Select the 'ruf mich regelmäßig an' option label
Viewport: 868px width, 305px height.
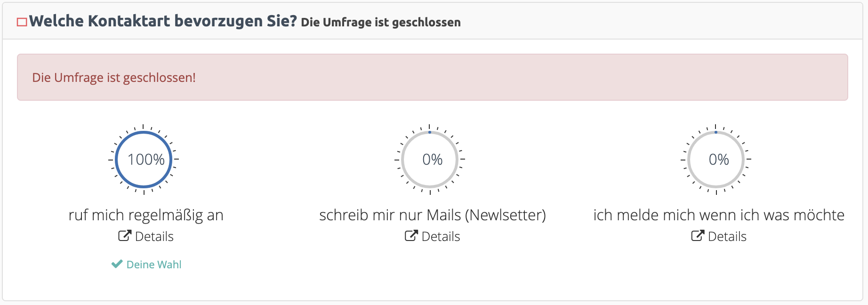click(x=146, y=215)
